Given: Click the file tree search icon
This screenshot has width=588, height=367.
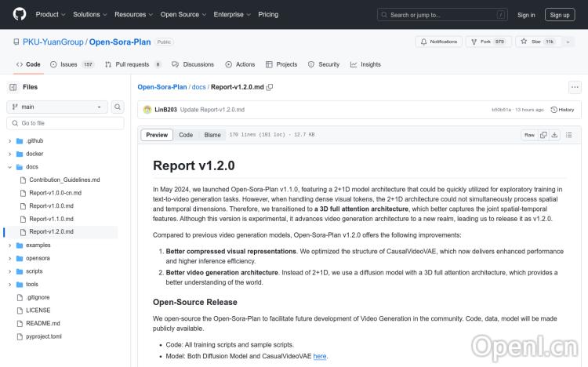Looking at the screenshot, I should click(118, 107).
